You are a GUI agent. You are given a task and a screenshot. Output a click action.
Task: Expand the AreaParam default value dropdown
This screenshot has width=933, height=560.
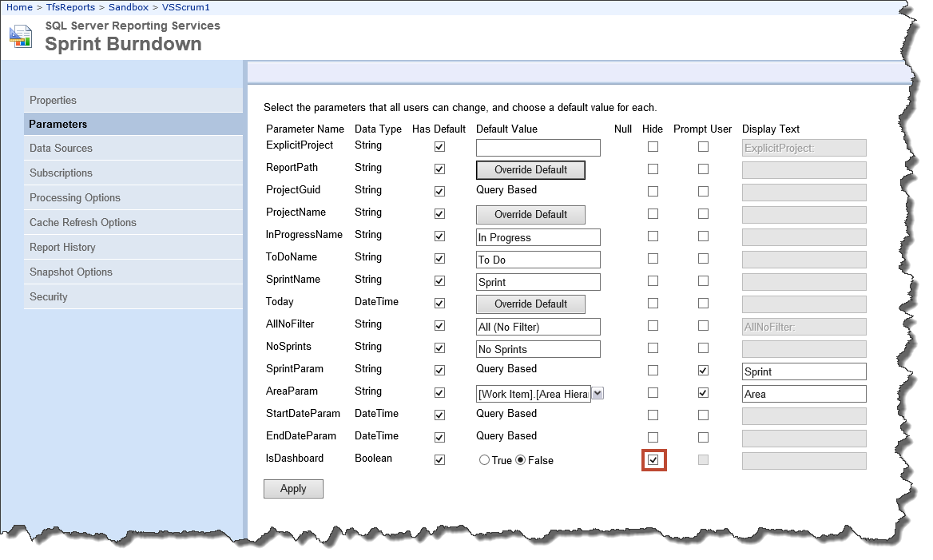[x=598, y=393]
